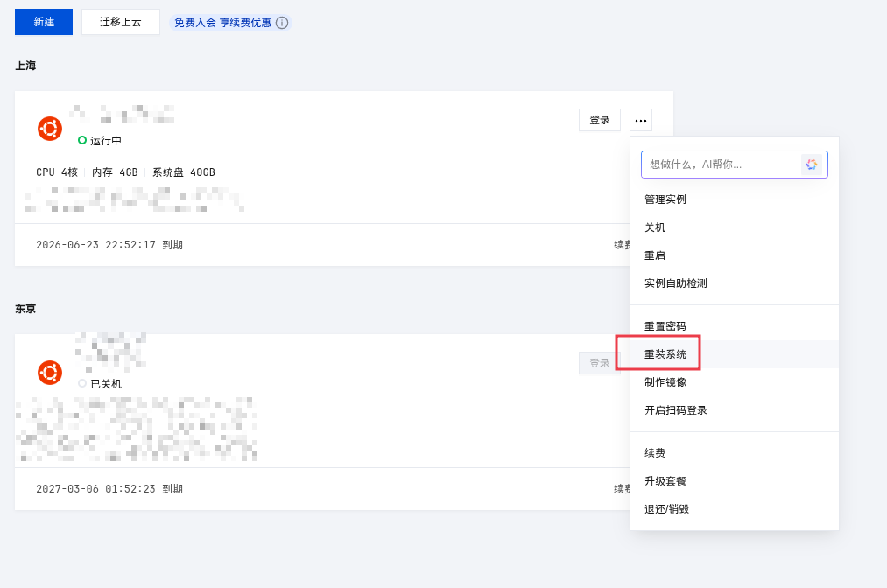
Task: Open 实例自助检测 menu option
Action: tap(675, 283)
